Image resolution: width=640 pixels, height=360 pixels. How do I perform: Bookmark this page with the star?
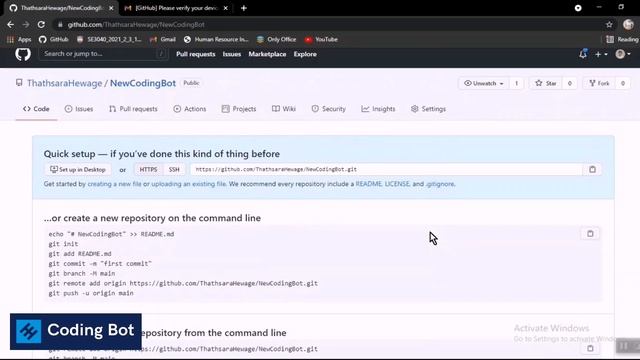click(x=609, y=24)
